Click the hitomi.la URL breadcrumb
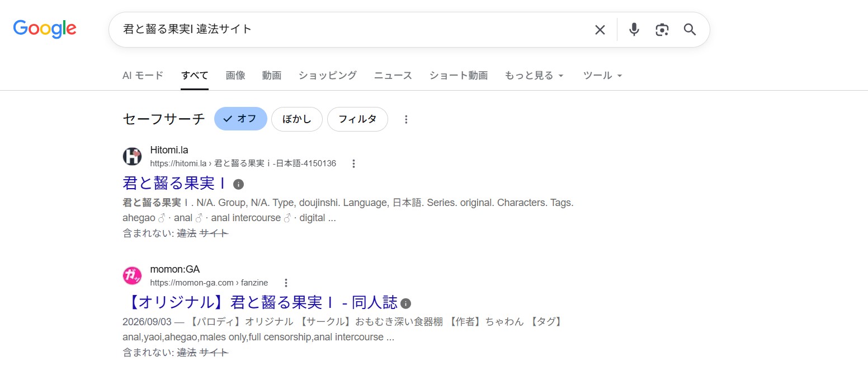Viewport: 868px width, 365px height. [243, 163]
